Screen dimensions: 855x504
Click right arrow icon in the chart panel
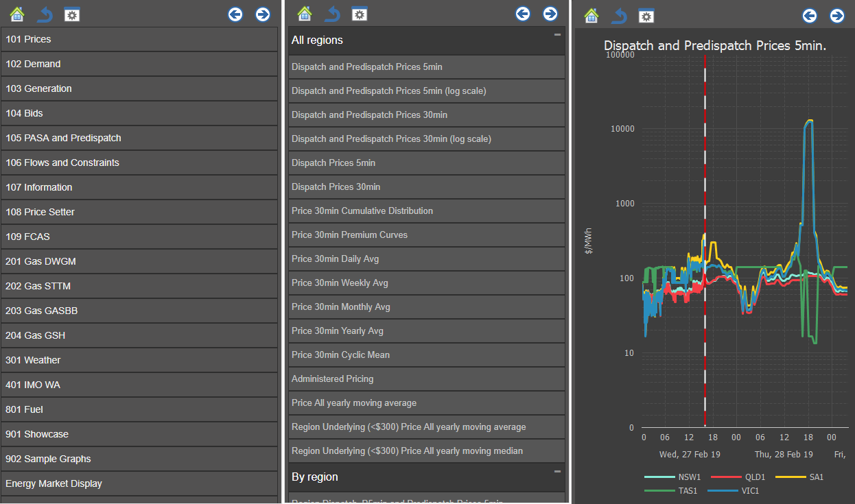click(837, 15)
